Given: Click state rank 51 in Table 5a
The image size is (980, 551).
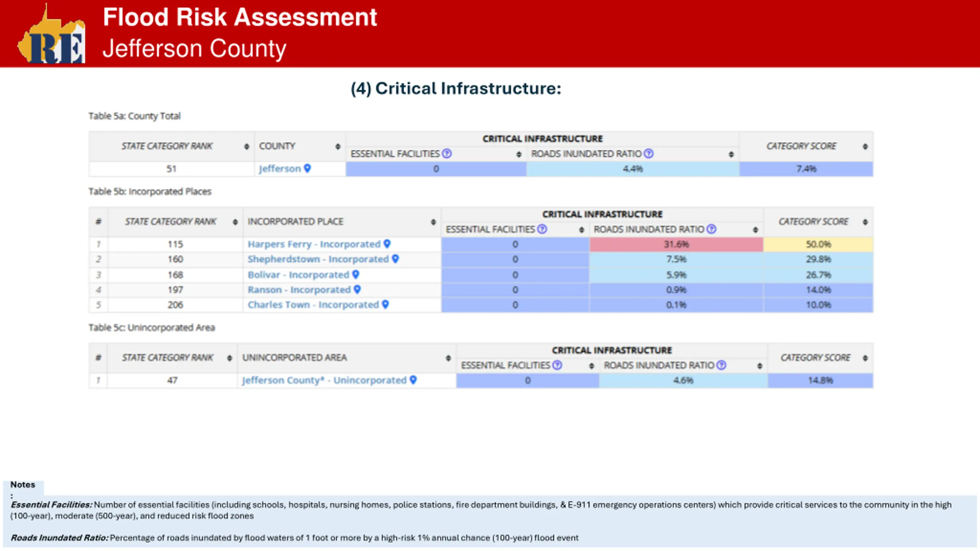Looking at the screenshot, I should [x=171, y=169].
